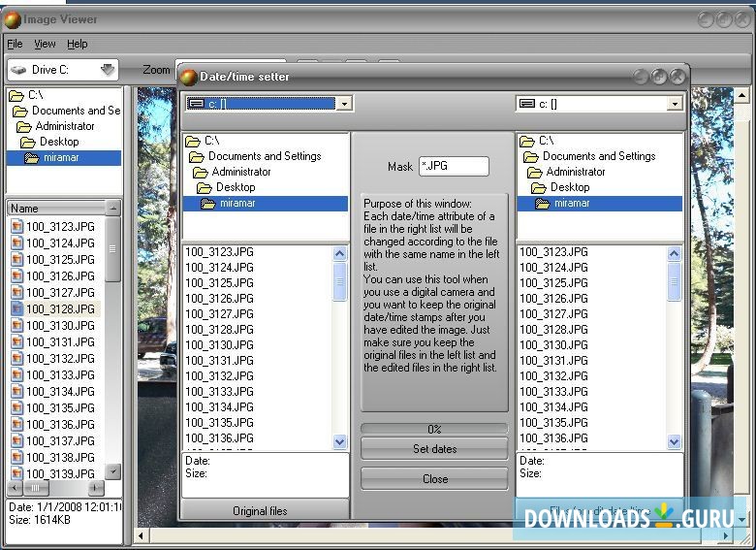The height and width of the screenshot is (550, 756).
Task: Select Desktop folder icon in right dialog tree
Action: [539, 187]
